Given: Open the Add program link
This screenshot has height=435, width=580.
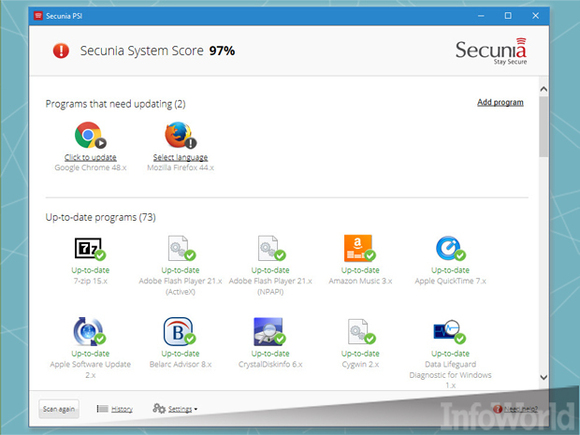Looking at the screenshot, I should point(500,102).
